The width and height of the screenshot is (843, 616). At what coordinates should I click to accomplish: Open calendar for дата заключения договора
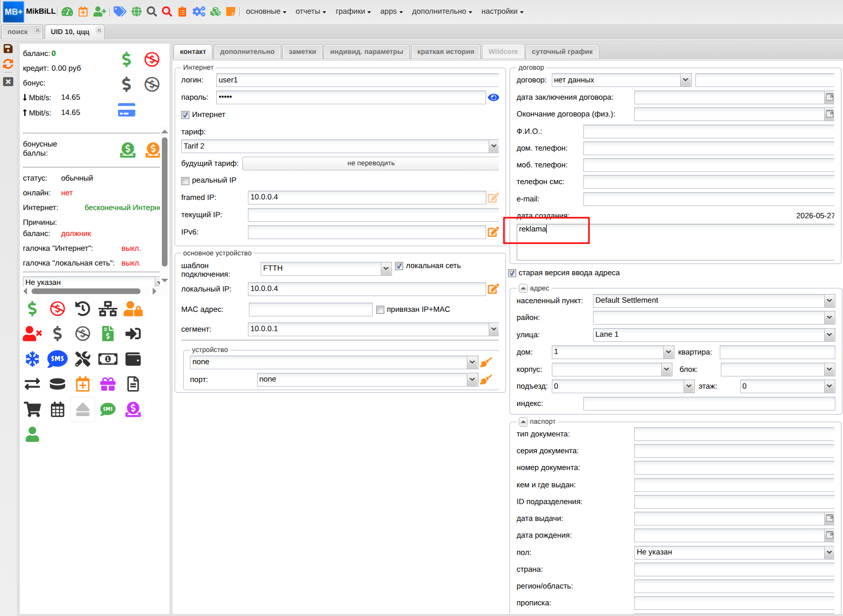[x=830, y=97]
